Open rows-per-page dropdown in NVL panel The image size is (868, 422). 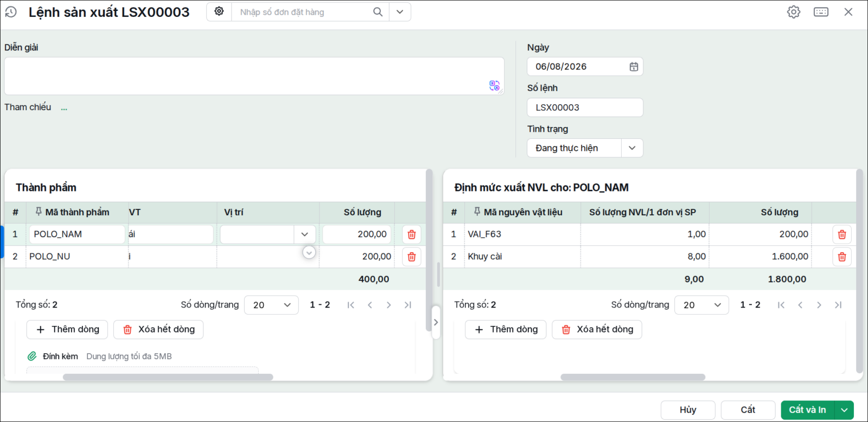coord(701,305)
